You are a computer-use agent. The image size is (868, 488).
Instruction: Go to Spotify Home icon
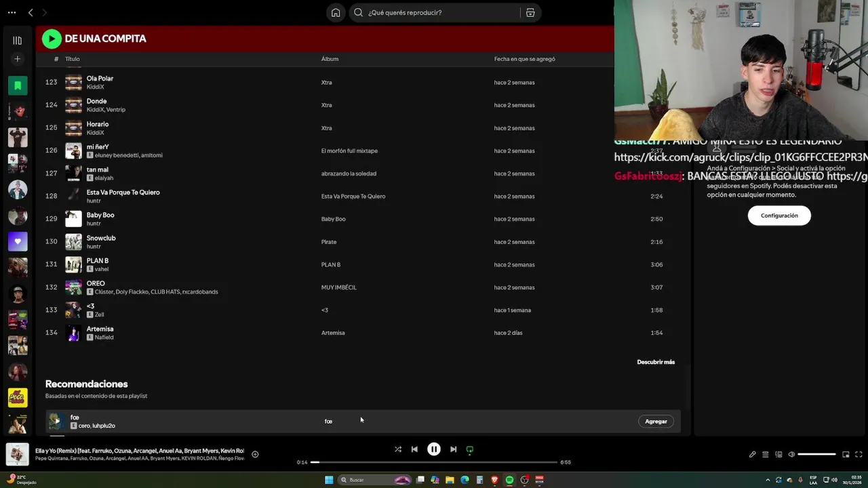pos(336,12)
